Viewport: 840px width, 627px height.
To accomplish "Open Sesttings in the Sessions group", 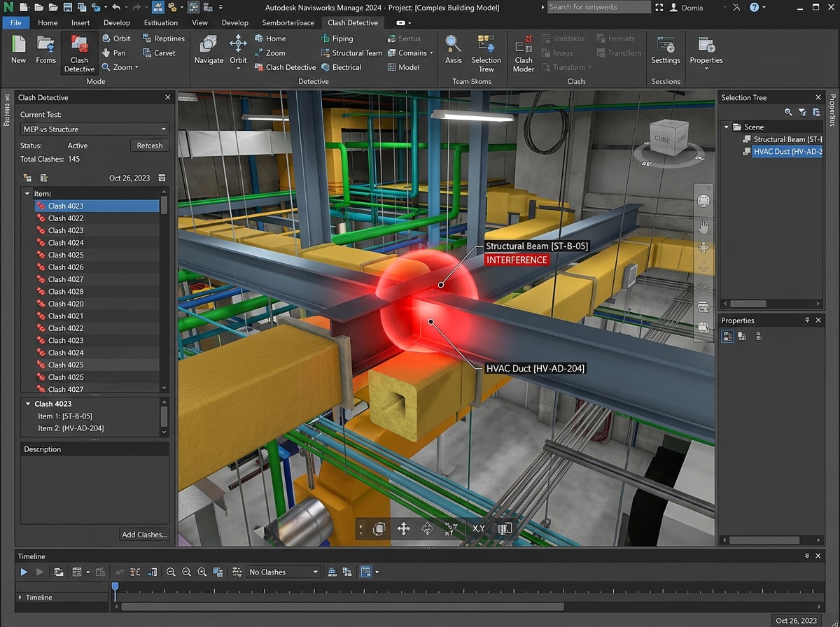I will click(x=666, y=50).
